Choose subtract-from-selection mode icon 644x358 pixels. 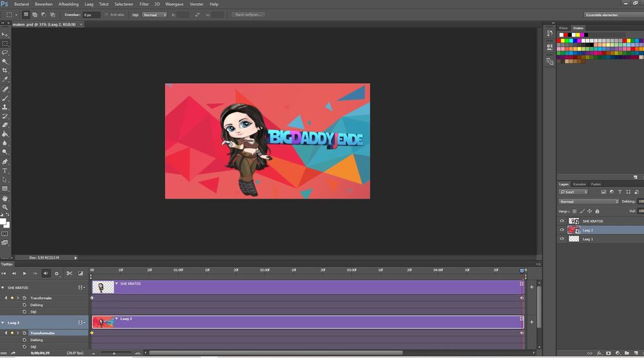(x=43, y=14)
